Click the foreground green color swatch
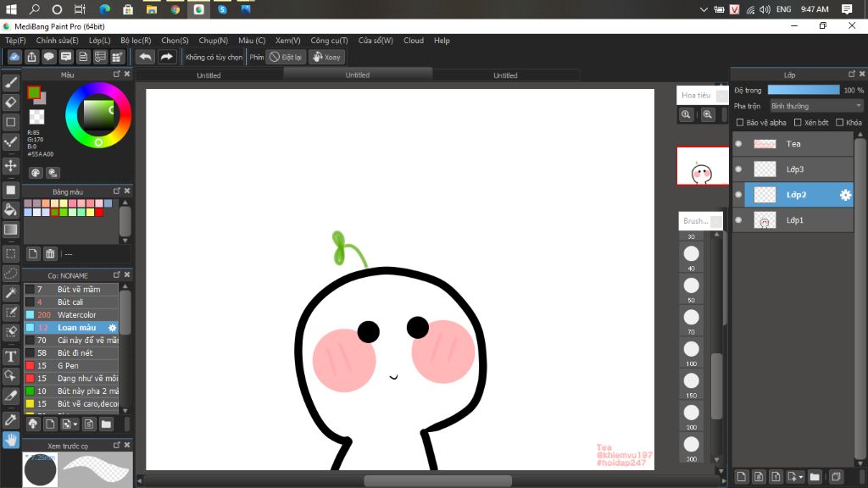Viewport: 868px width, 488px height. tap(34, 92)
